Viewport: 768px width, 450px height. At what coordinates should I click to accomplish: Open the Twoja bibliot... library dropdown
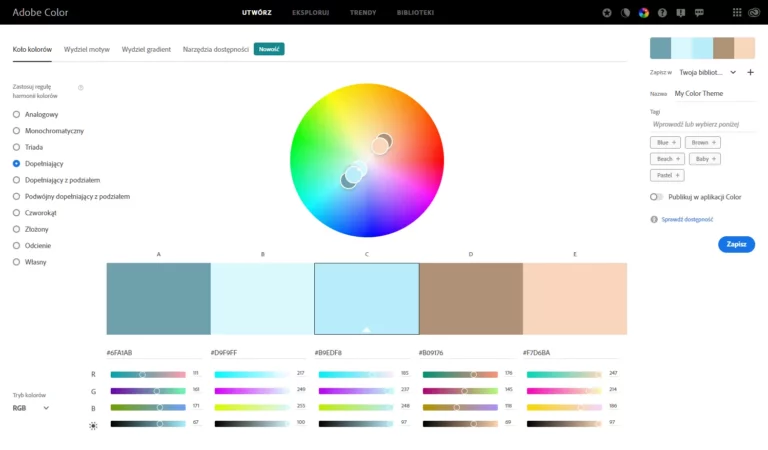pyautogui.click(x=707, y=72)
